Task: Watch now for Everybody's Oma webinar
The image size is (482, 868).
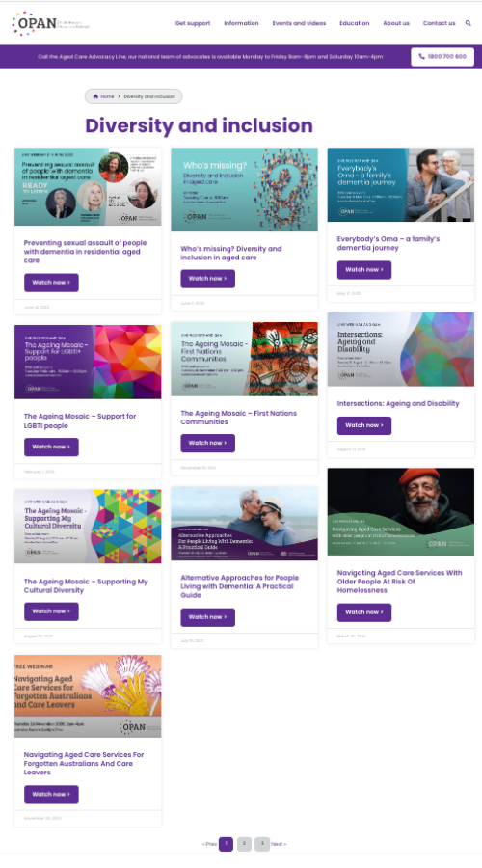Action: pyautogui.click(x=364, y=270)
